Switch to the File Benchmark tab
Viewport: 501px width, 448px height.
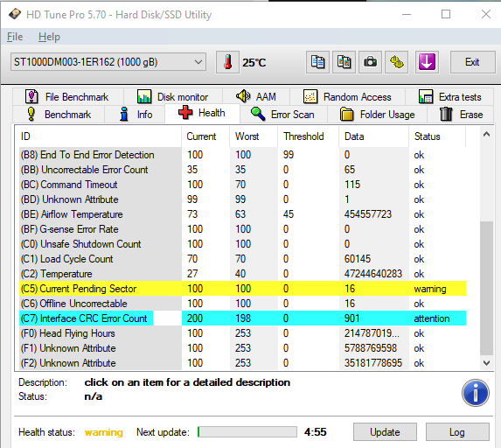click(67, 96)
